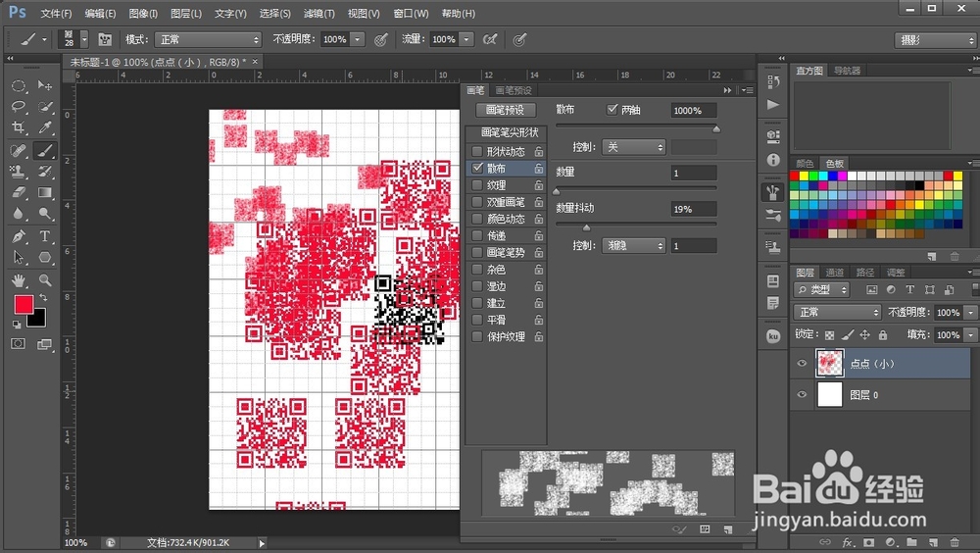Switch to the 画笔预设 tab
The image size is (980, 553).
(x=514, y=91)
